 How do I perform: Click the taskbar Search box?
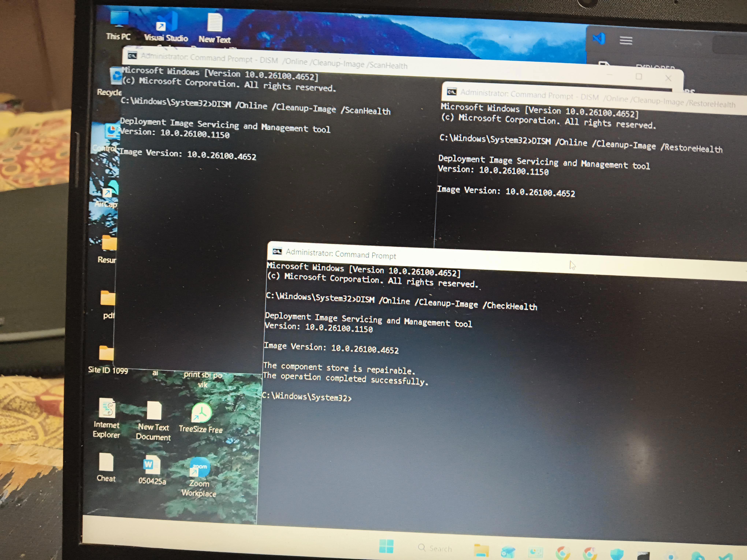(x=435, y=548)
